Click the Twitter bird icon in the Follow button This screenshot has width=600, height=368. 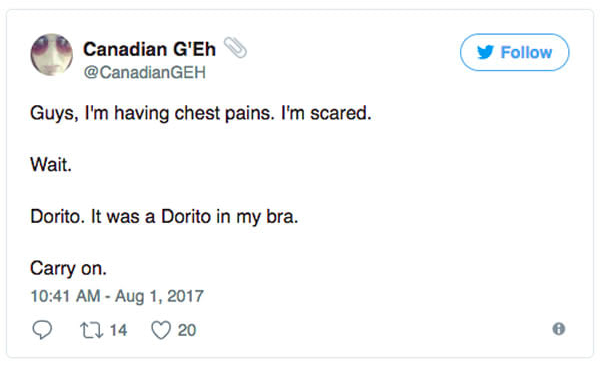click(485, 52)
